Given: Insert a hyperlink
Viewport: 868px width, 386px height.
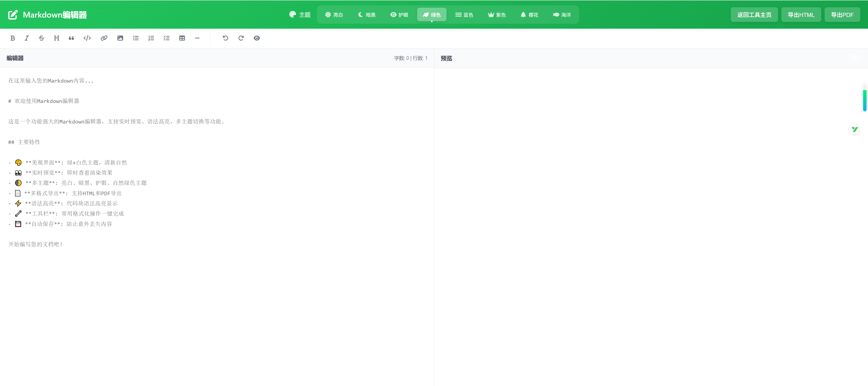Looking at the screenshot, I should click(104, 38).
